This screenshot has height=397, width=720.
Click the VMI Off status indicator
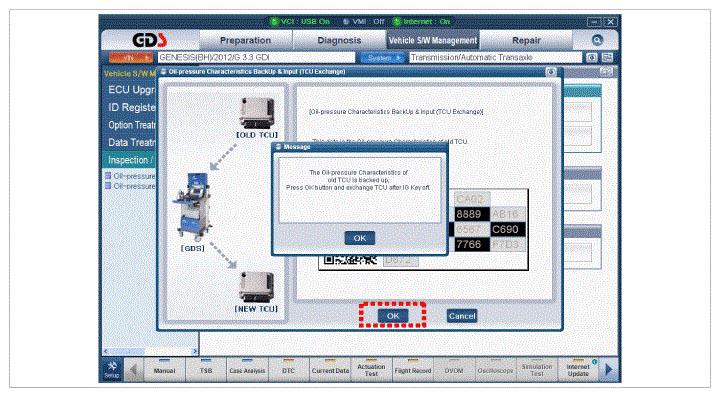pos(363,22)
